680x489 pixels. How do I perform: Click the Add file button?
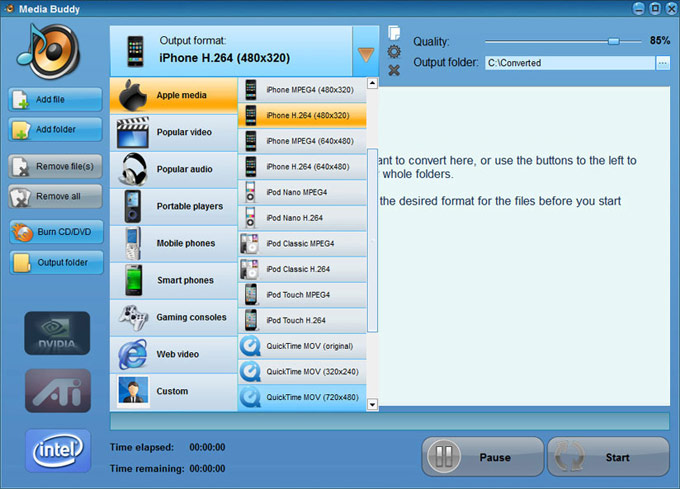[56, 99]
